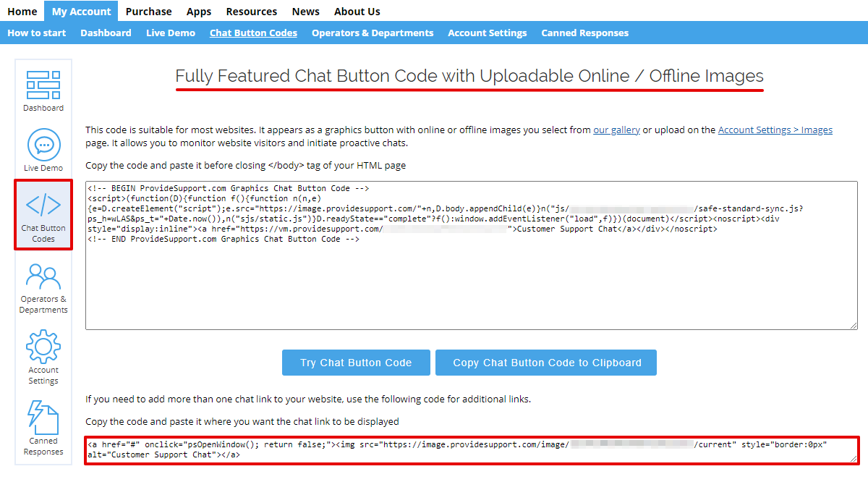
Task: Open Account Settings via the gear icon
Action: click(x=43, y=346)
